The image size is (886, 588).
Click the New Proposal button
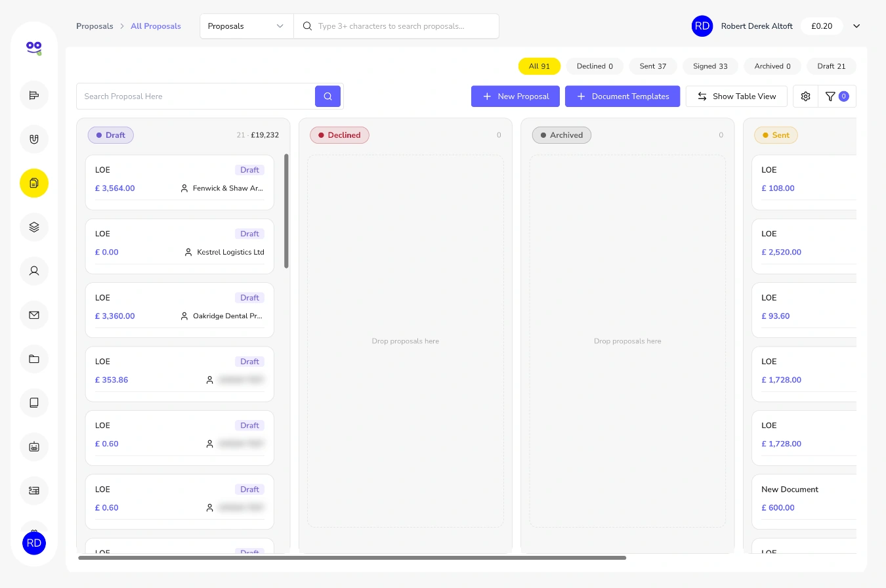pos(515,96)
